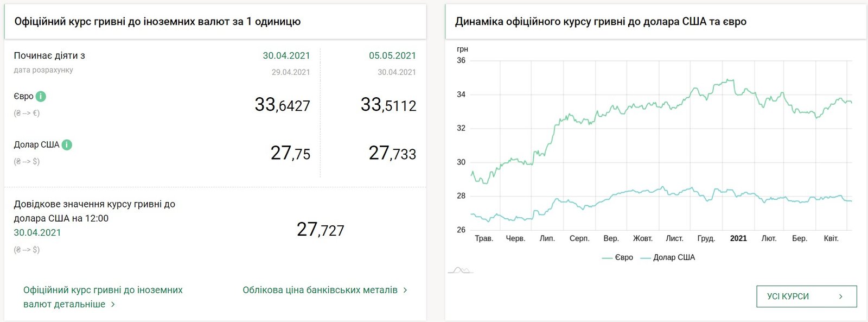The height and width of the screenshot is (322, 868).
Task: Select the Офіційний курс гривні header panel
Action: 157,22
